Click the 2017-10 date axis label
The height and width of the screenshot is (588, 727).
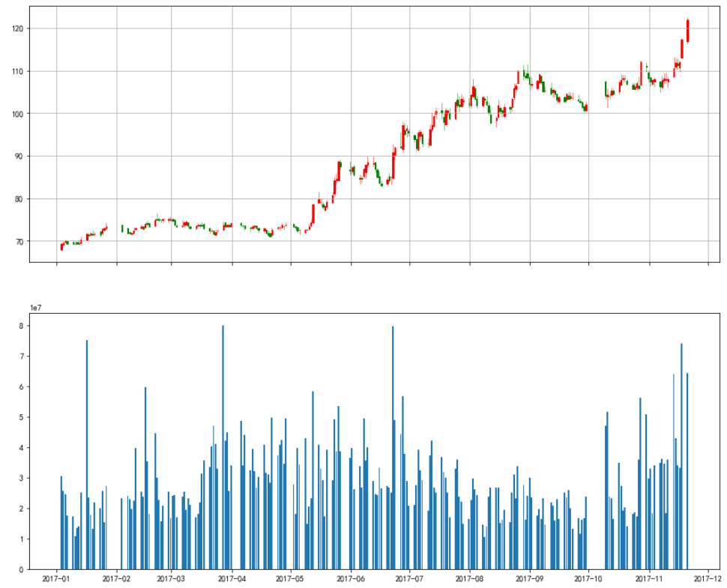pos(588,579)
